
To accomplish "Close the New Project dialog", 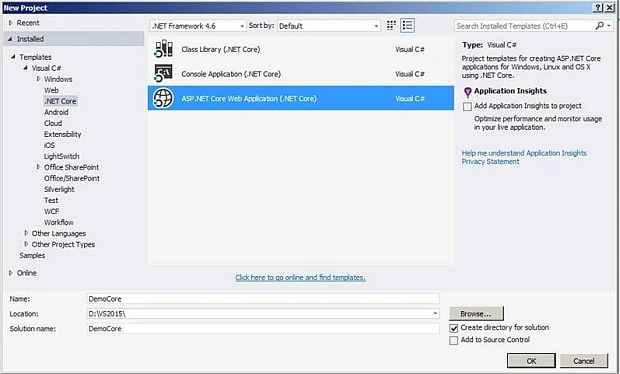I will (x=610, y=8).
